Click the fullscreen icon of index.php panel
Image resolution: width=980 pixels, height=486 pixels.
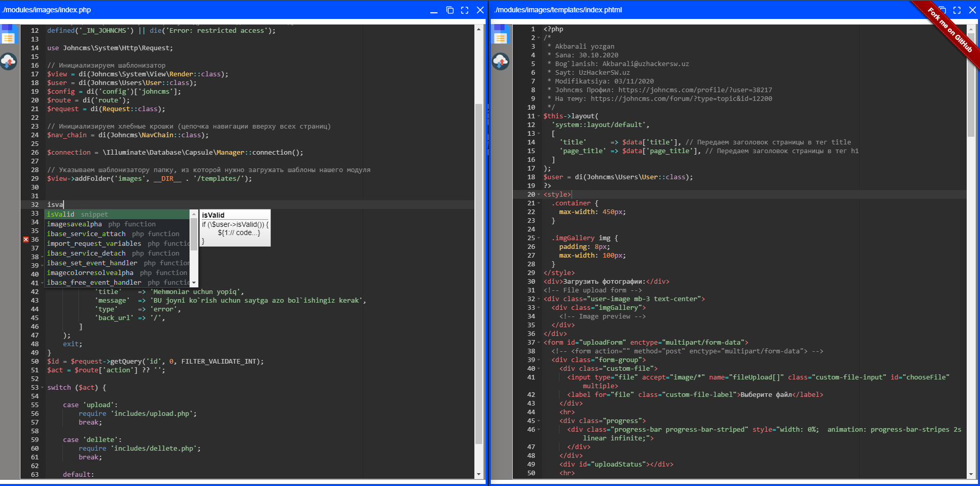(x=465, y=10)
